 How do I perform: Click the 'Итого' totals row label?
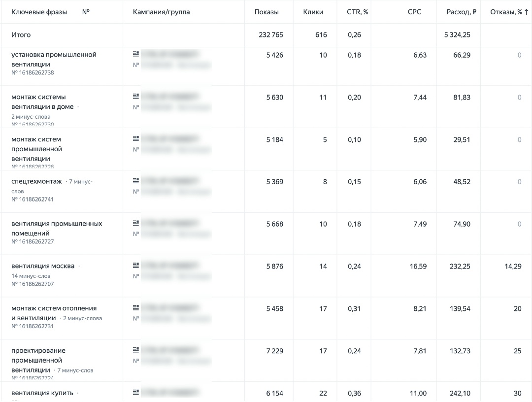21,35
